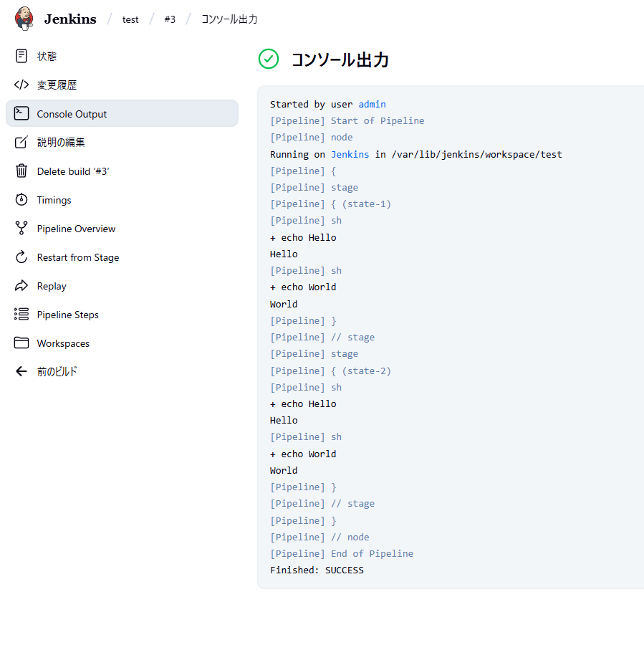Click the Pipeline Overview branch icon
The image size is (644, 645).
(x=21, y=229)
